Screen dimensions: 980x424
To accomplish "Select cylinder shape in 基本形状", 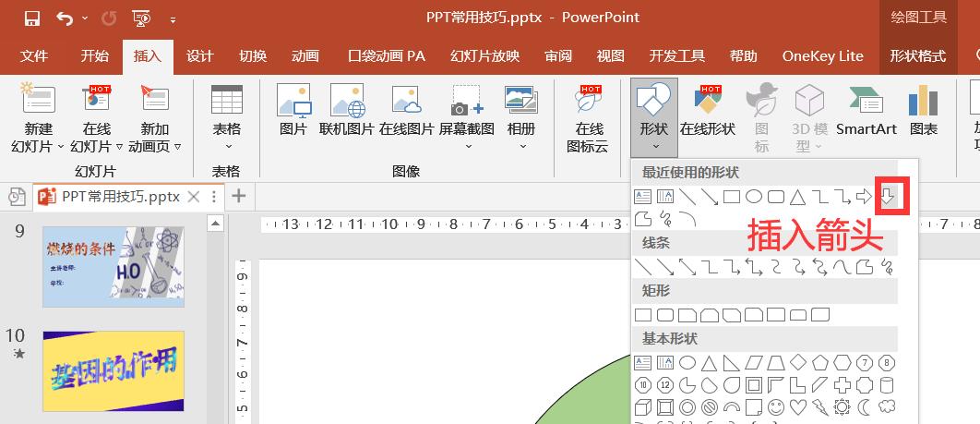I will tap(886, 384).
